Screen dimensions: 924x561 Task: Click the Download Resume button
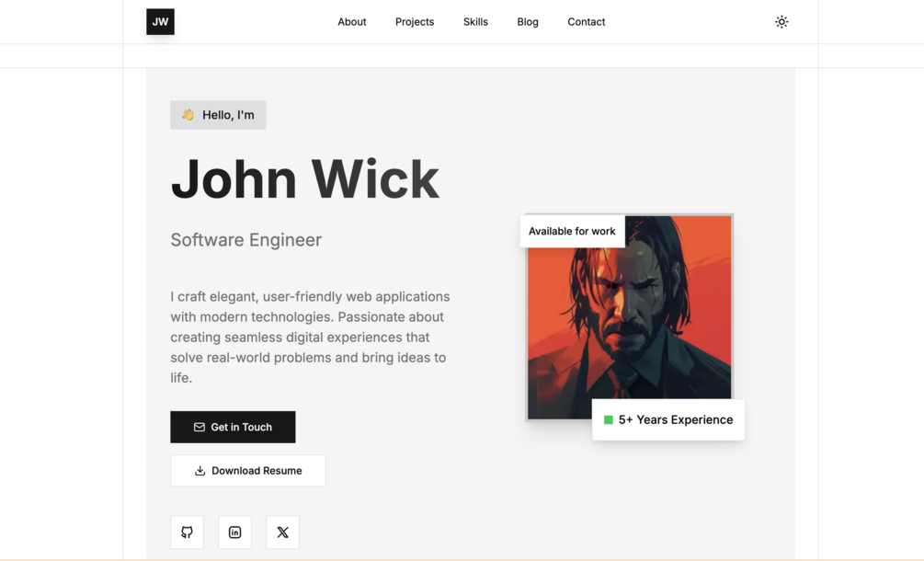click(248, 471)
